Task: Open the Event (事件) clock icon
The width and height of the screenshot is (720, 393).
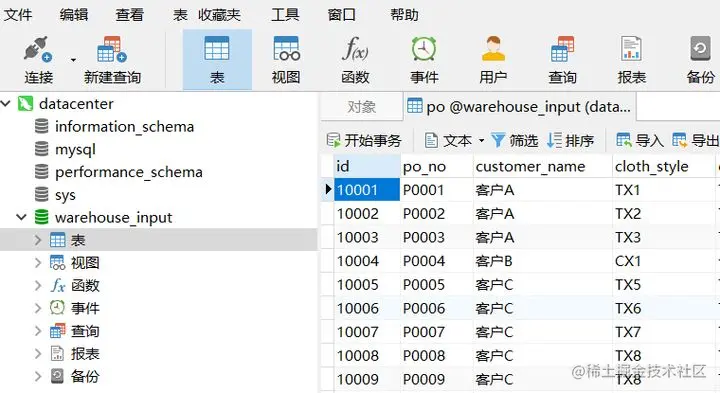Action: (x=424, y=49)
